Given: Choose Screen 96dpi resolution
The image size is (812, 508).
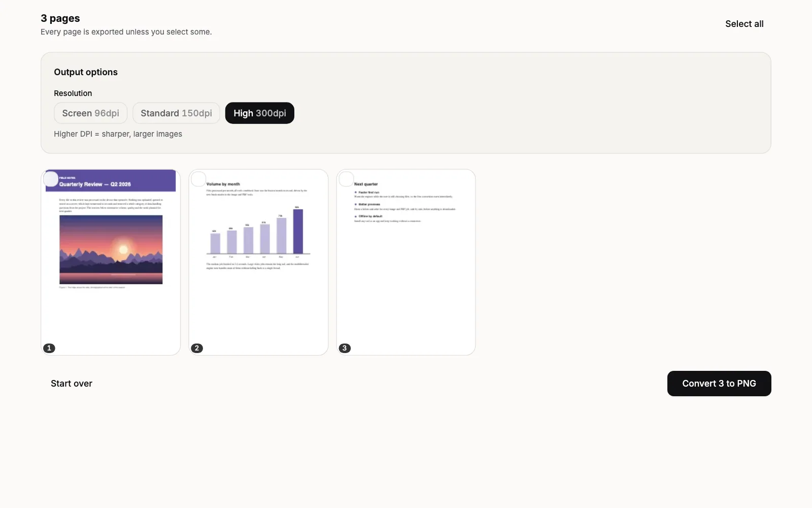Looking at the screenshot, I should (x=91, y=113).
